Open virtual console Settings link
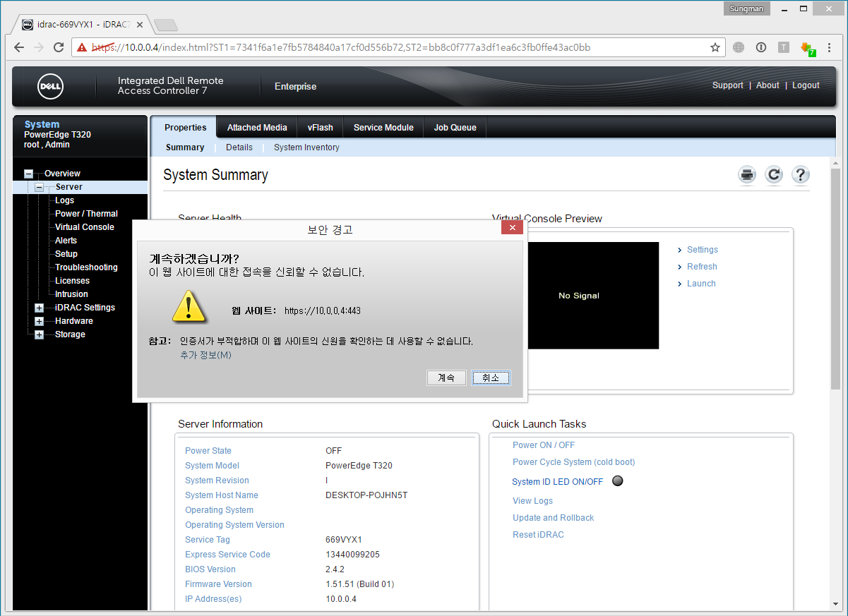Screen dimensions: 848x616 pos(702,250)
